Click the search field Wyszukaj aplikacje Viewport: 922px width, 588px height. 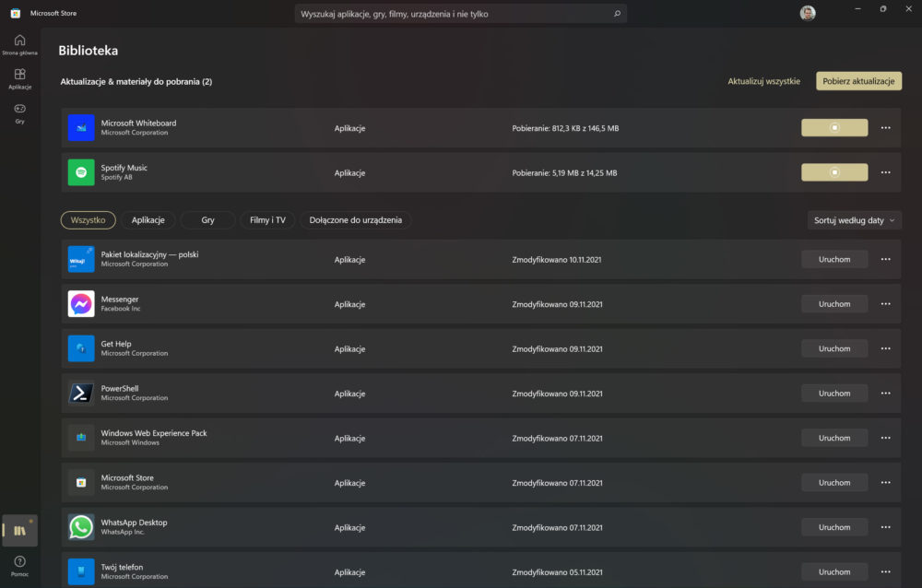coord(460,14)
